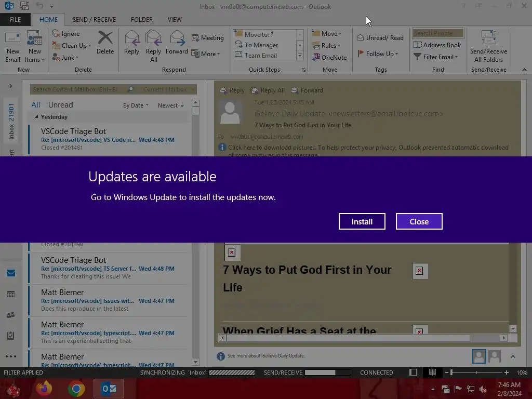
Task: Click Forward in the reading pane
Action: [x=307, y=90]
